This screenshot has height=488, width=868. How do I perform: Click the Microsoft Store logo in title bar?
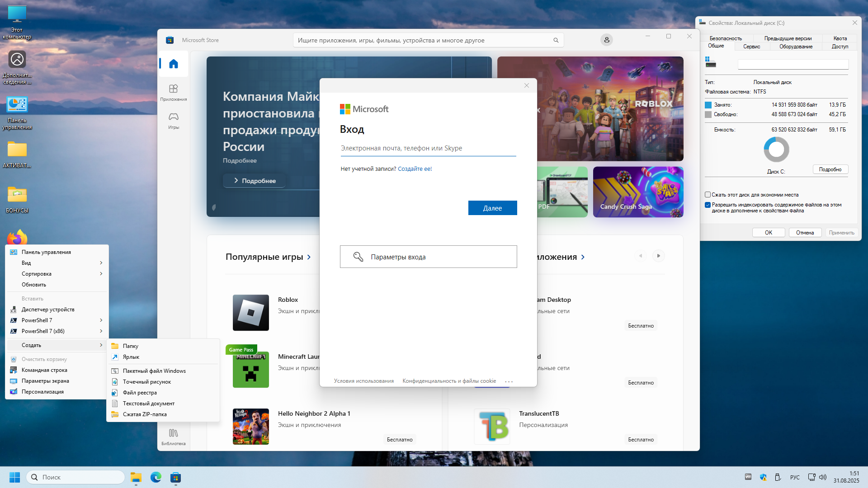click(170, 40)
